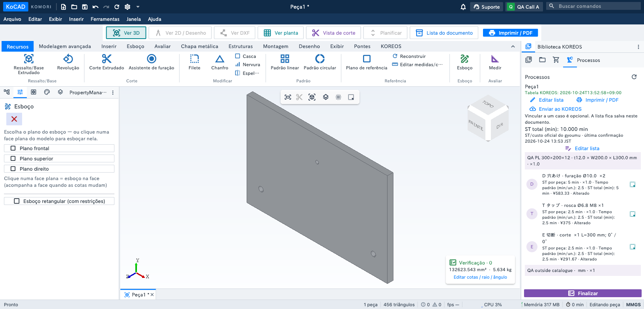The image size is (644, 309).
Task: Collapse the ribbon with the chevron
Action: click(513, 47)
